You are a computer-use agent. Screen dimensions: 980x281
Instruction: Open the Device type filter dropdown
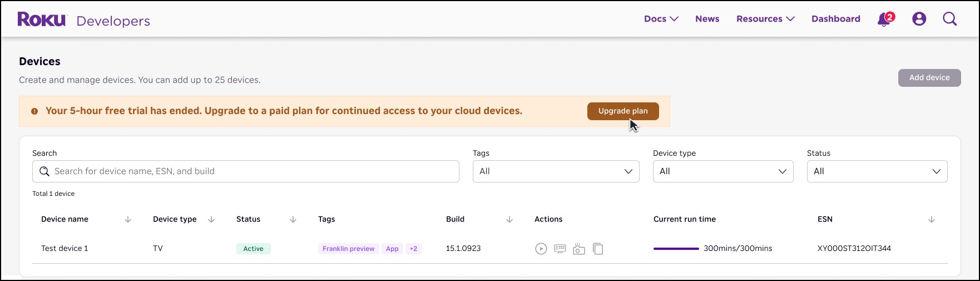pyautogui.click(x=723, y=171)
